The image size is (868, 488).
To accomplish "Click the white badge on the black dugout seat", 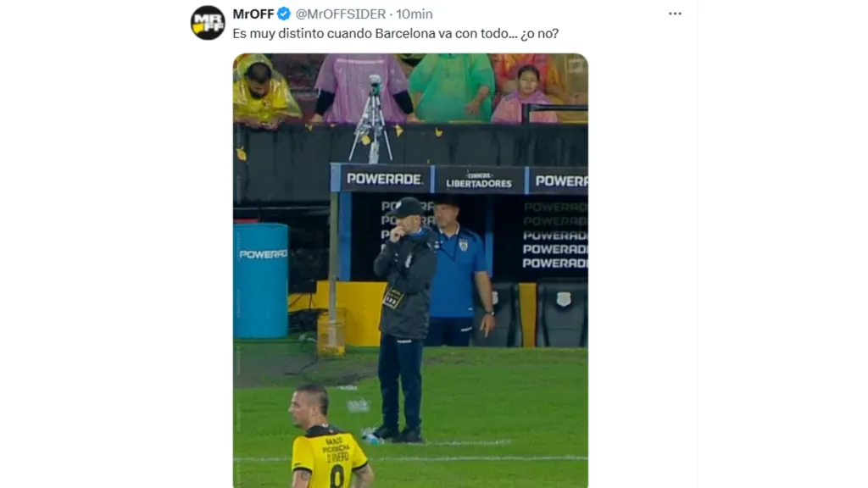I will pyautogui.click(x=563, y=299).
